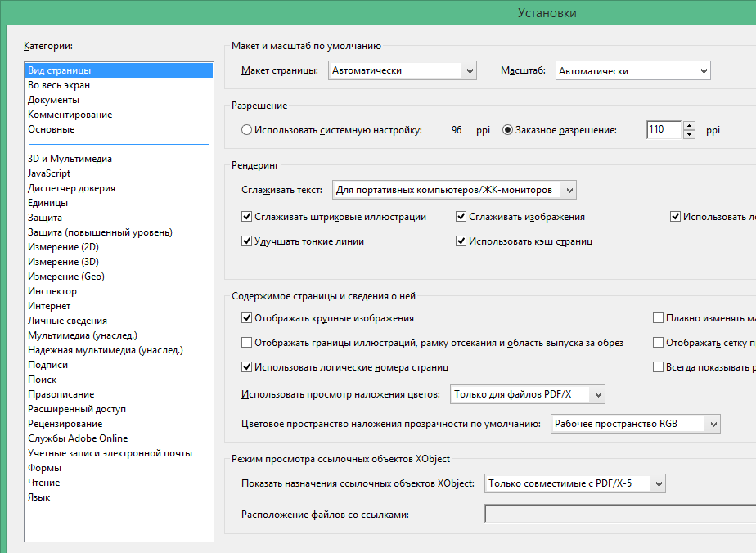Screen dimensions: 756x553
Task: Select 'Правописание' category
Action: click(x=119, y=394)
